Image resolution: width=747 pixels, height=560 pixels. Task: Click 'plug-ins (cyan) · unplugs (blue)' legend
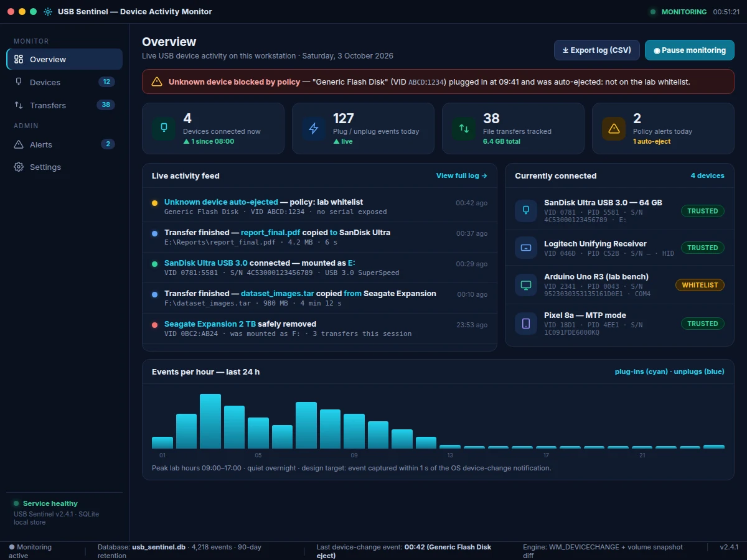pos(670,371)
